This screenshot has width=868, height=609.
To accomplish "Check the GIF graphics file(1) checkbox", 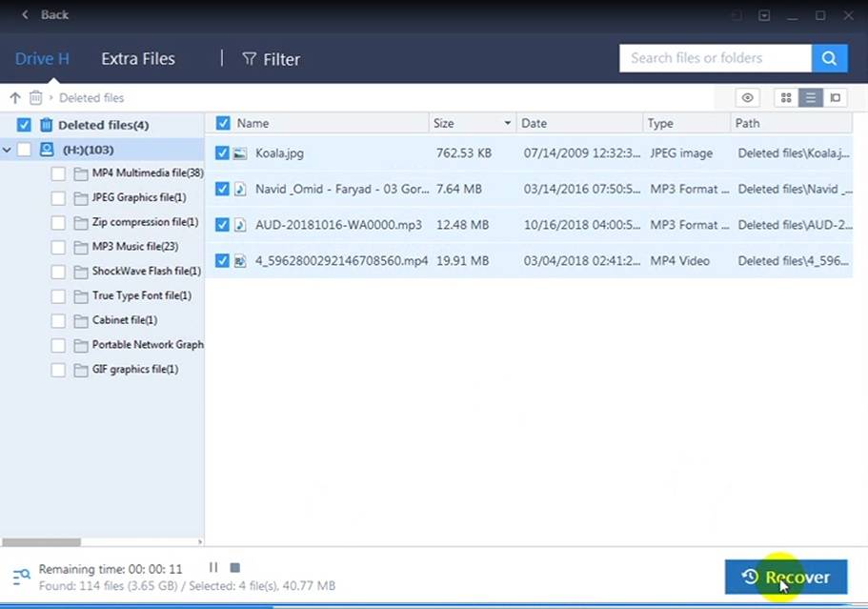I will [x=58, y=370].
